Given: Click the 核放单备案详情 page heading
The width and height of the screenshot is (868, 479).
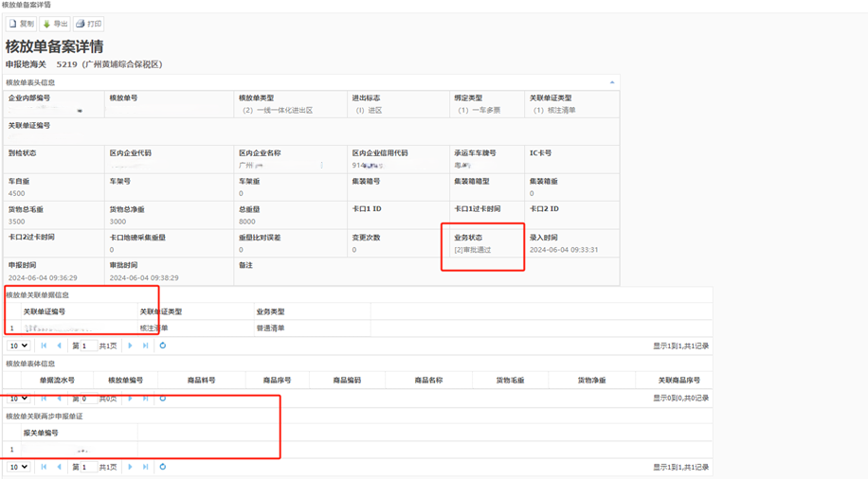Looking at the screenshot, I should point(54,46).
